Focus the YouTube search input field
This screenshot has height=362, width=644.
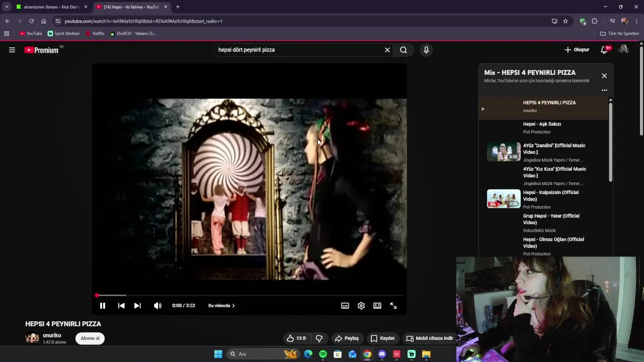point(299,50)
